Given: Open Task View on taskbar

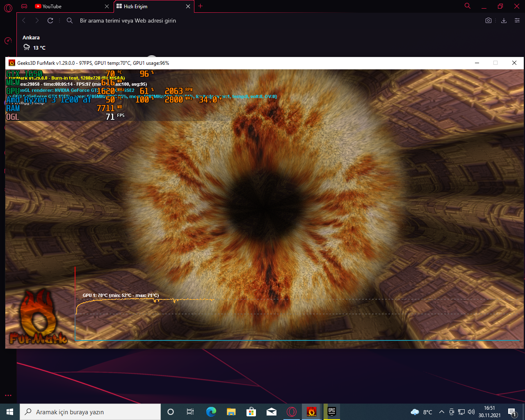Looking at the screenshot, I should pyautogui.click(x=190, y=412).
